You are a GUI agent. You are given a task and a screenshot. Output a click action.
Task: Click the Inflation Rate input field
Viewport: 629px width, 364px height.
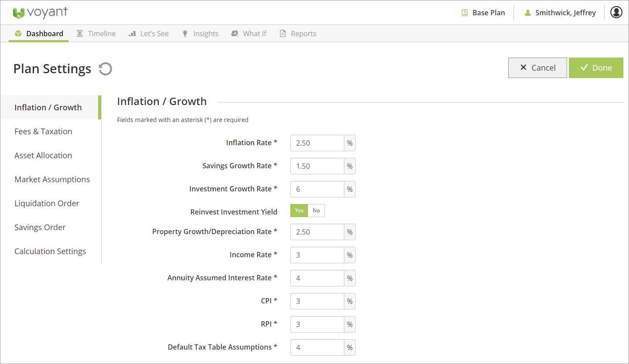click(x=317, y=143)
